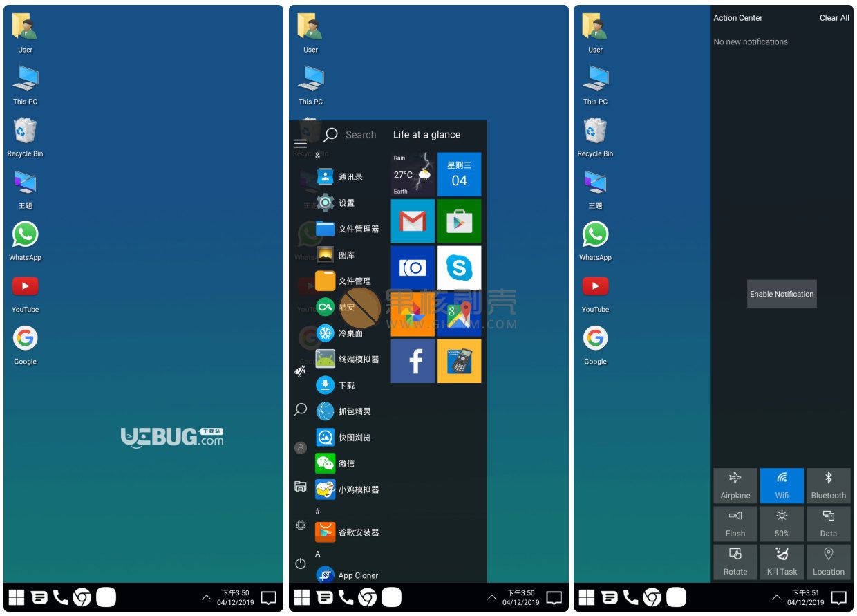Toggle Airplane mode in Action Center

point(735,485)
